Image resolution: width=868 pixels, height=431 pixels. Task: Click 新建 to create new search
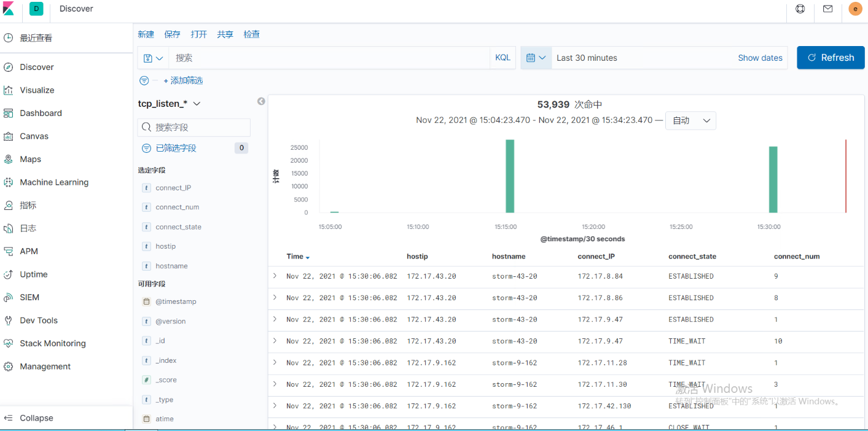coord(146,34)
